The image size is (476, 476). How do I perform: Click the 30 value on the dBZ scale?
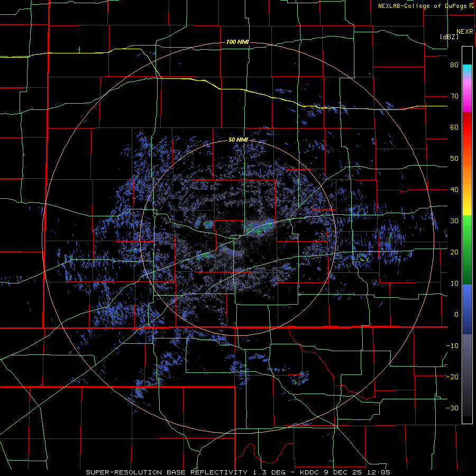tap(454, 221)
